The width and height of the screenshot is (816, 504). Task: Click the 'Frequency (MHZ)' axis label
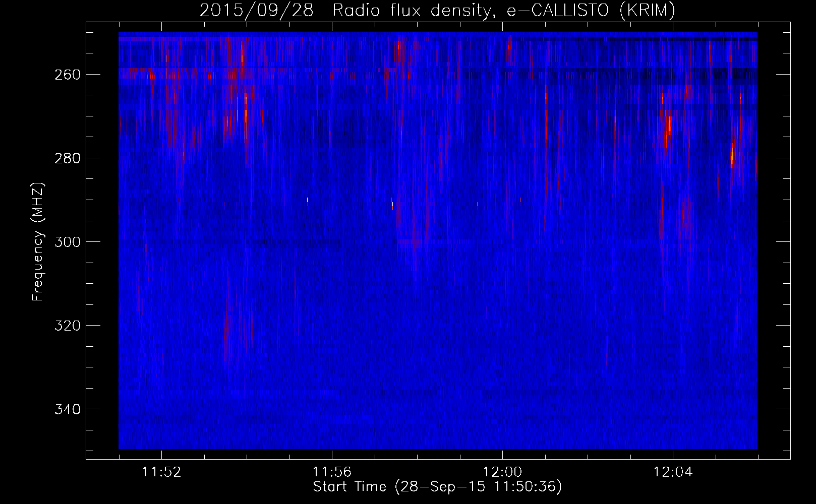click(x=38, y=241)
